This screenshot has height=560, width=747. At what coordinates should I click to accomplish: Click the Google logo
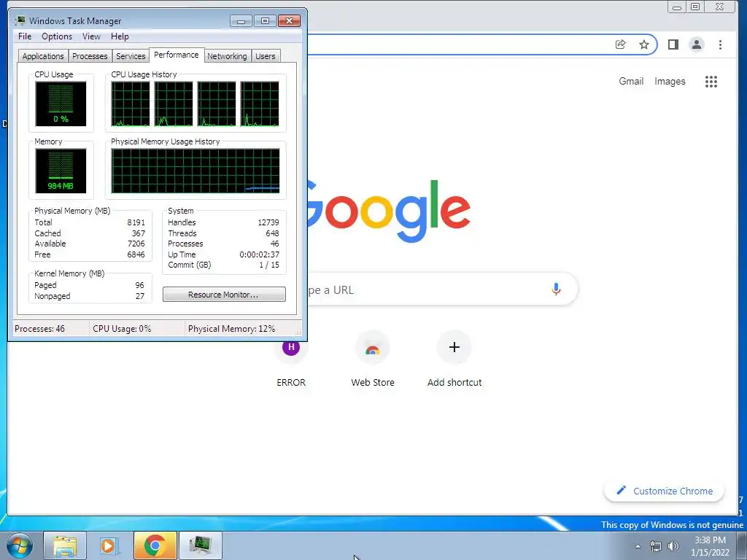pos(389,211)
